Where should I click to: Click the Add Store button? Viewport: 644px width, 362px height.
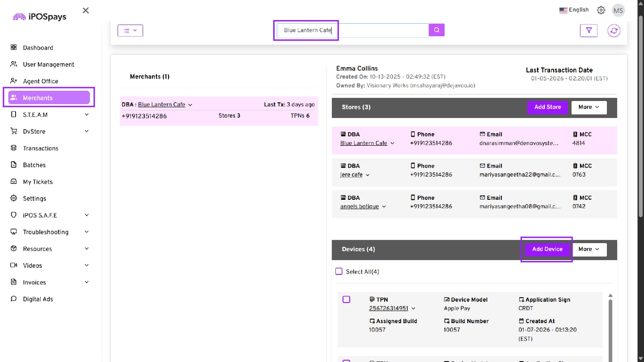547,107
